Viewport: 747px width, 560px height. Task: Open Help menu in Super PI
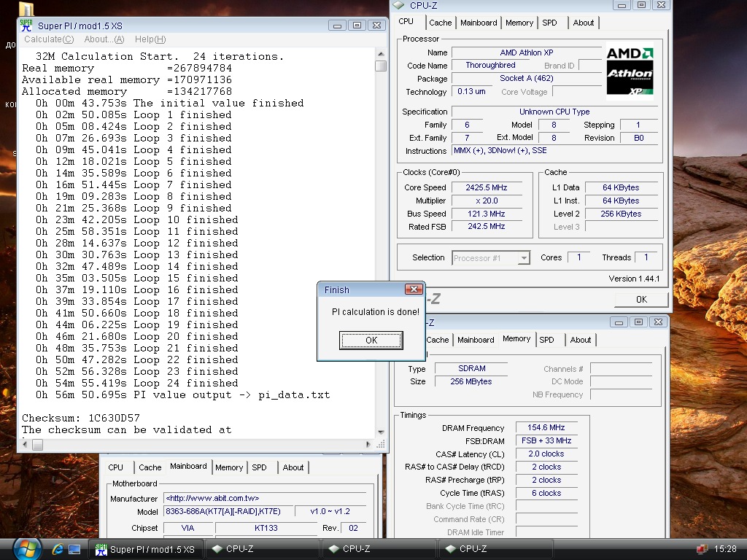tap(150, 39)
